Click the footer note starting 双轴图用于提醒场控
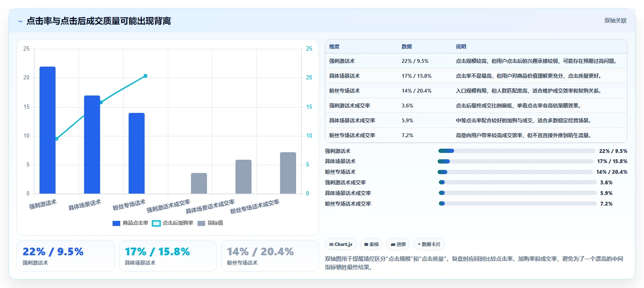This screenshot has width=644, height=288. tap(474, 263)
